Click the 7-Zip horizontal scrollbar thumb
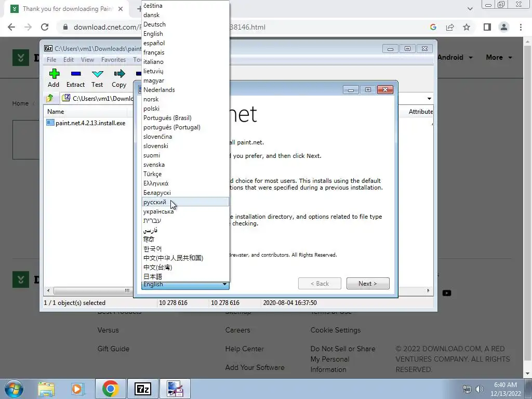This screenshot has width=532, height=399. [x=93, y=291]
